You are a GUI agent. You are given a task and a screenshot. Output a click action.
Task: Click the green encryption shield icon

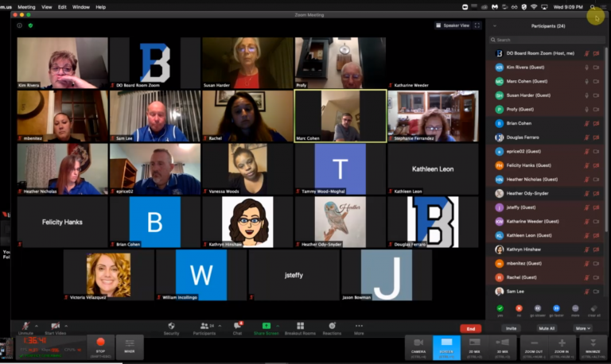[x=30, y=25]
